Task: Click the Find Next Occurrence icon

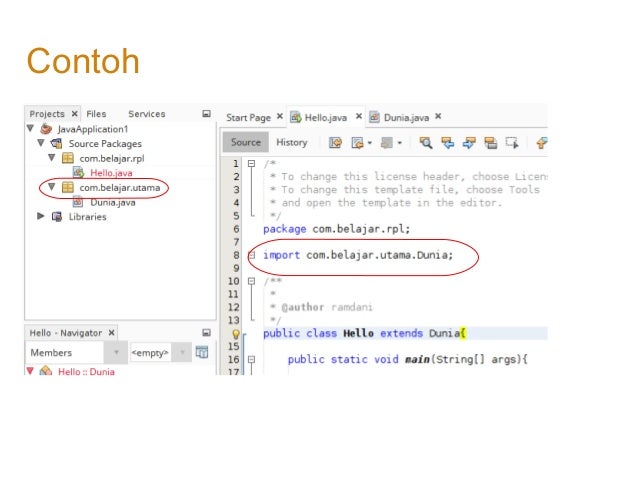Action: point(469,143)
